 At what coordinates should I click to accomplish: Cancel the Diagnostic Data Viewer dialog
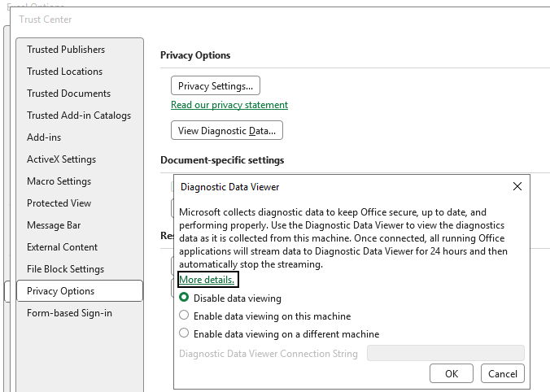click(x=503, y=374)
